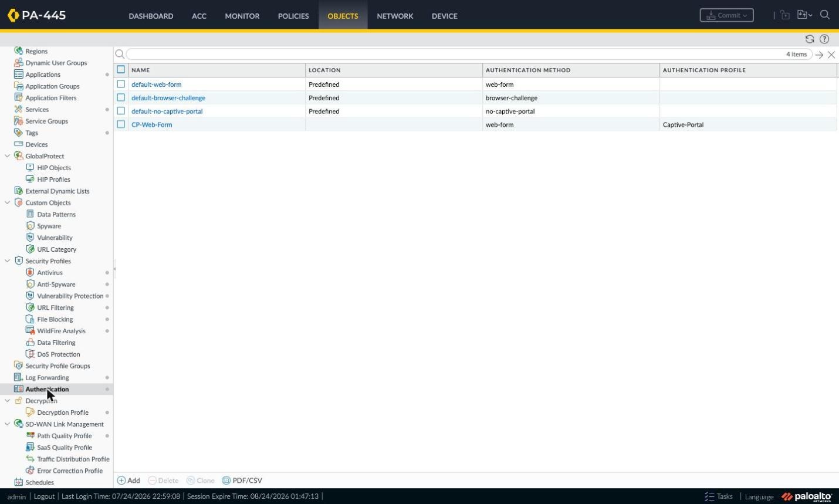This screenshot has width=839, height=504.
Task: Click the Data Patterns icon
Action: pyautogui.click(x=30, y=214)
